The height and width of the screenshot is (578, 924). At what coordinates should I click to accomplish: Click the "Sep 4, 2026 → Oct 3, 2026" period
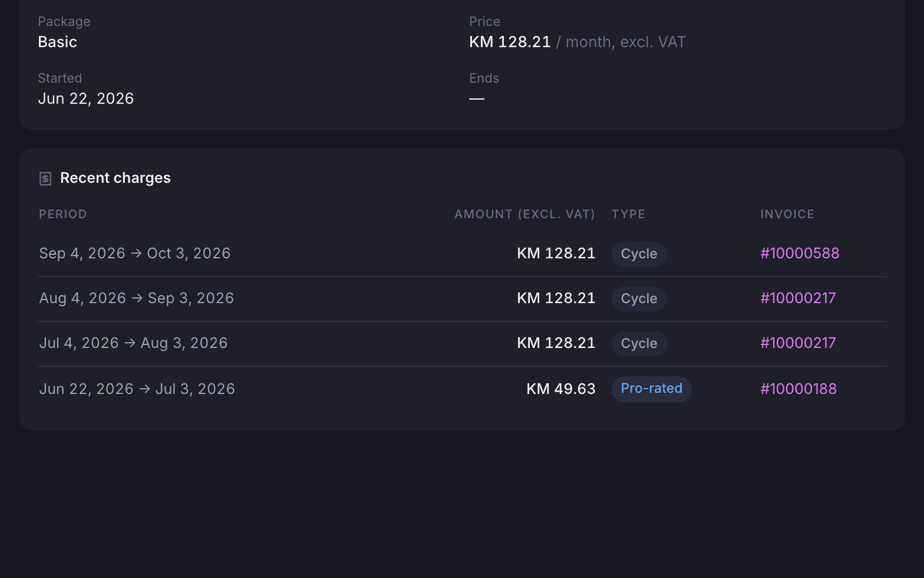pos(135,253)
